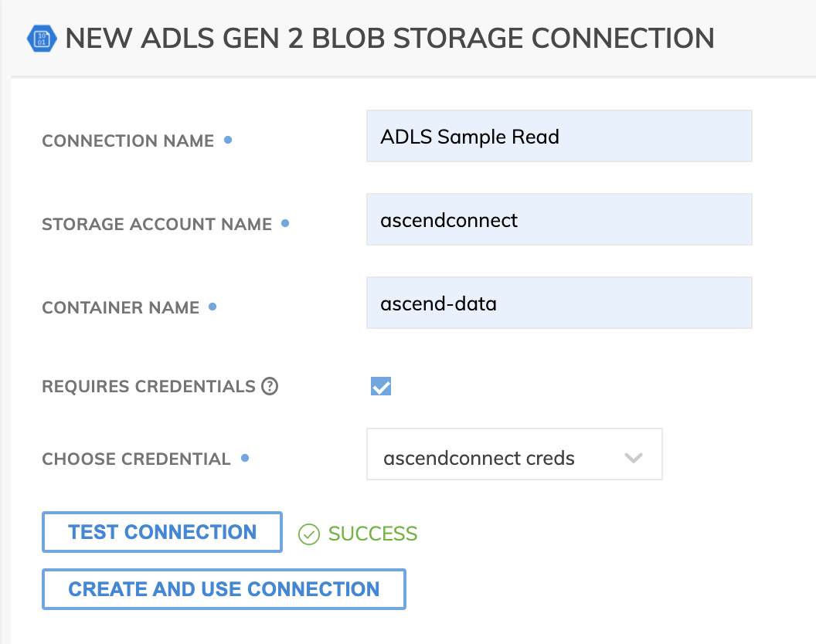Click the green success checkmark icon
The image size is (816, 644).
(x=309, y=534)
